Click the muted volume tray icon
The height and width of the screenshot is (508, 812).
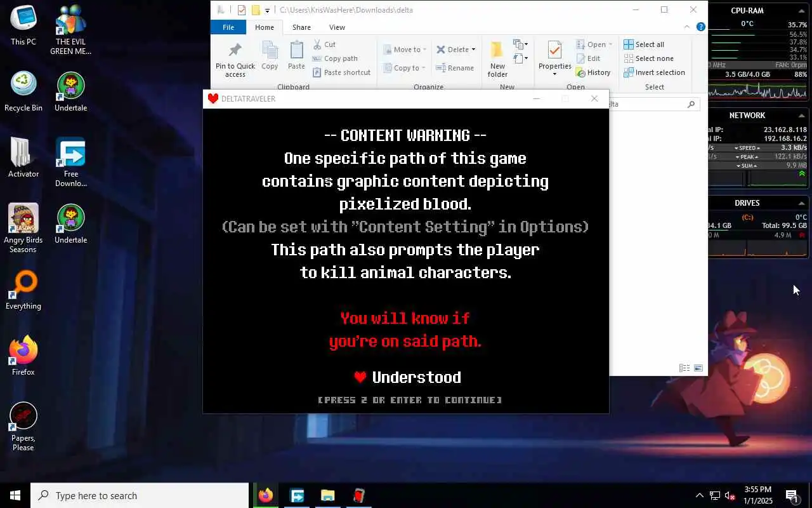[730, 496]
